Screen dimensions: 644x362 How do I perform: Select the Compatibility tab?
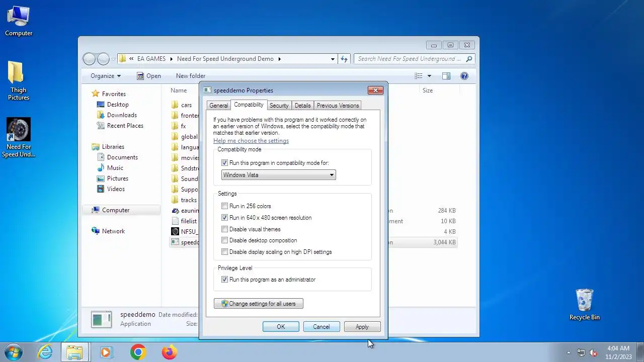pos(249,105)
